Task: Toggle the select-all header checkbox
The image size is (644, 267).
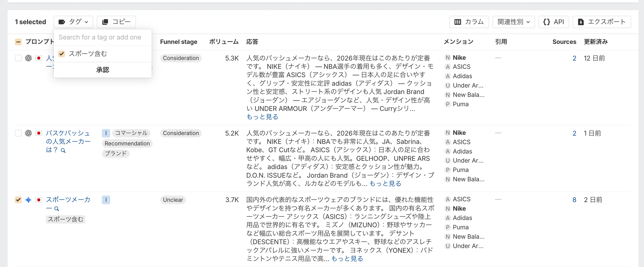Action: [x=18, y=42]
